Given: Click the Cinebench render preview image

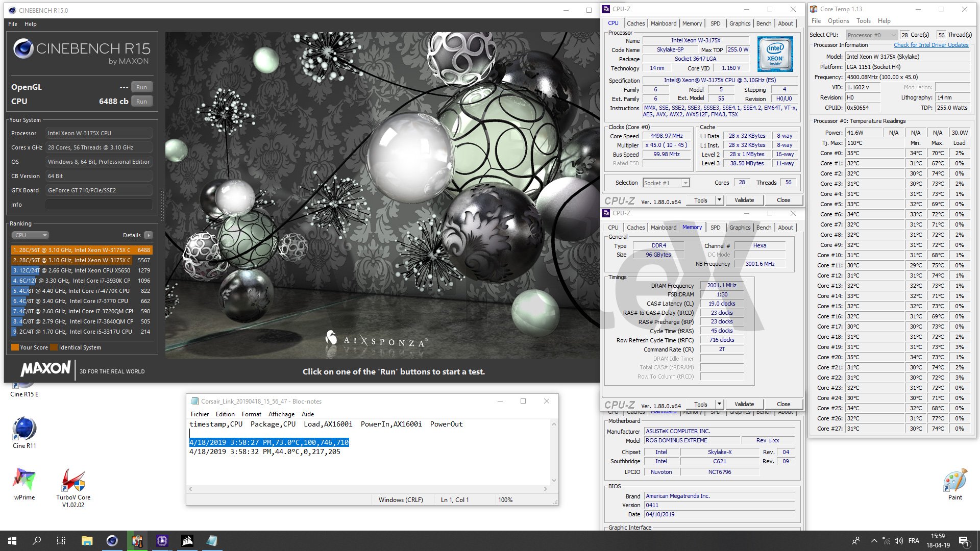Looking at the screenshot, I should click(382, 195).
